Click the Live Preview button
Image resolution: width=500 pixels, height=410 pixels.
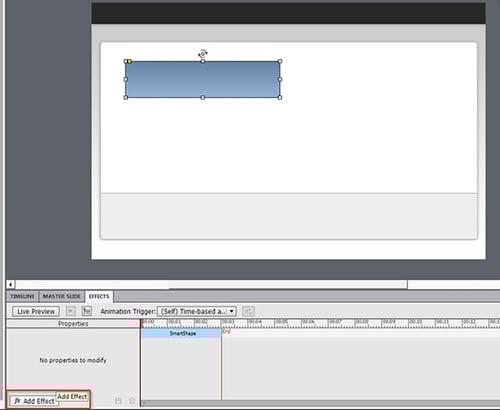[36, 311]
